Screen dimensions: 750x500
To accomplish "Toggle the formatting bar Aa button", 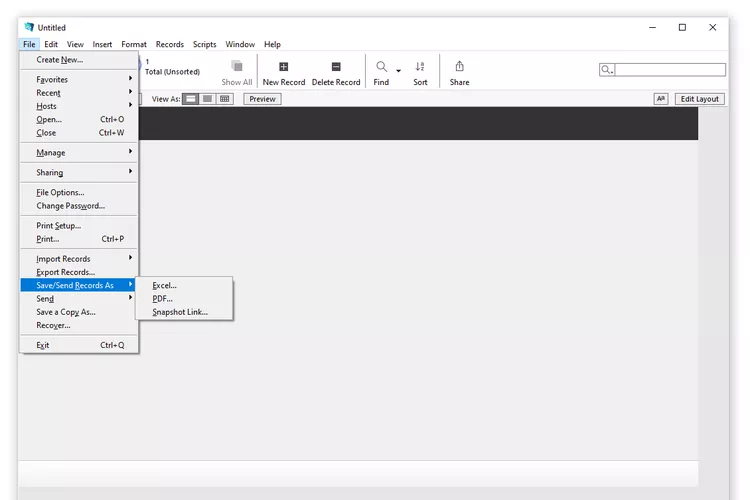I will (661, 99).
